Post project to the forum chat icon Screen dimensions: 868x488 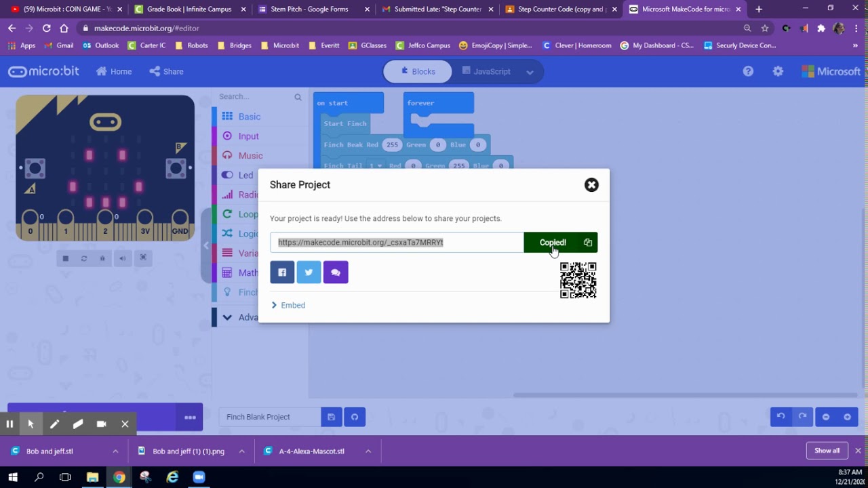click(x=336, y=272)
